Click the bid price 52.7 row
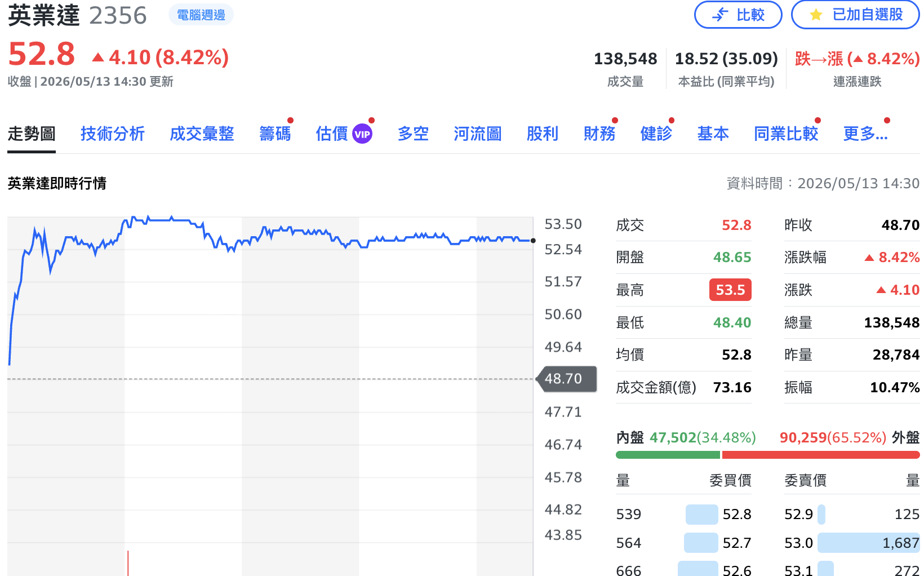This screenshot has width=924, height=576. (684, 543)
